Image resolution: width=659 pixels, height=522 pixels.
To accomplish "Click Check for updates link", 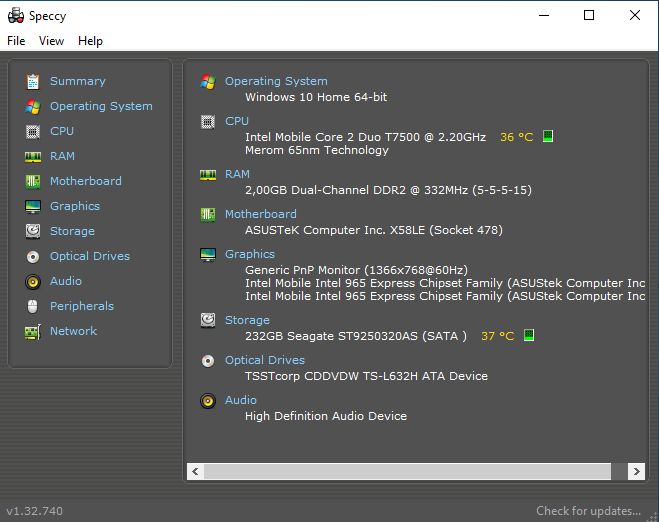I will pyautogui.click(x=588, y=511).
